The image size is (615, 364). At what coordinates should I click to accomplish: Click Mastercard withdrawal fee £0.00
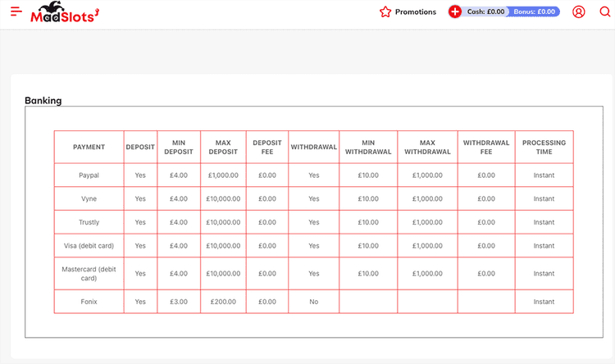(x=486, y=274)
